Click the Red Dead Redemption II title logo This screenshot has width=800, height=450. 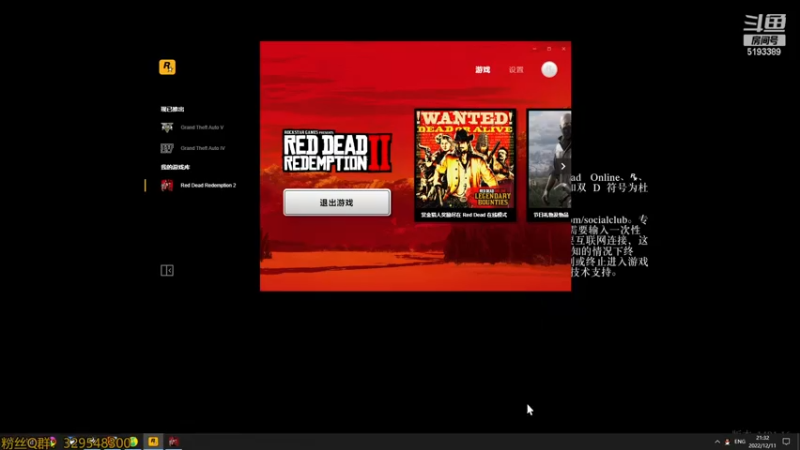(x=337, y=151)
